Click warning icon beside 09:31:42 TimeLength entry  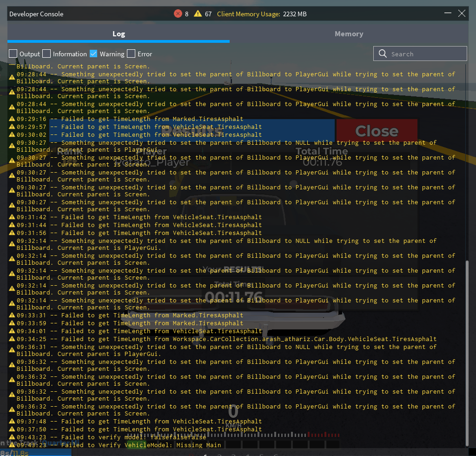tap(12, 217)
